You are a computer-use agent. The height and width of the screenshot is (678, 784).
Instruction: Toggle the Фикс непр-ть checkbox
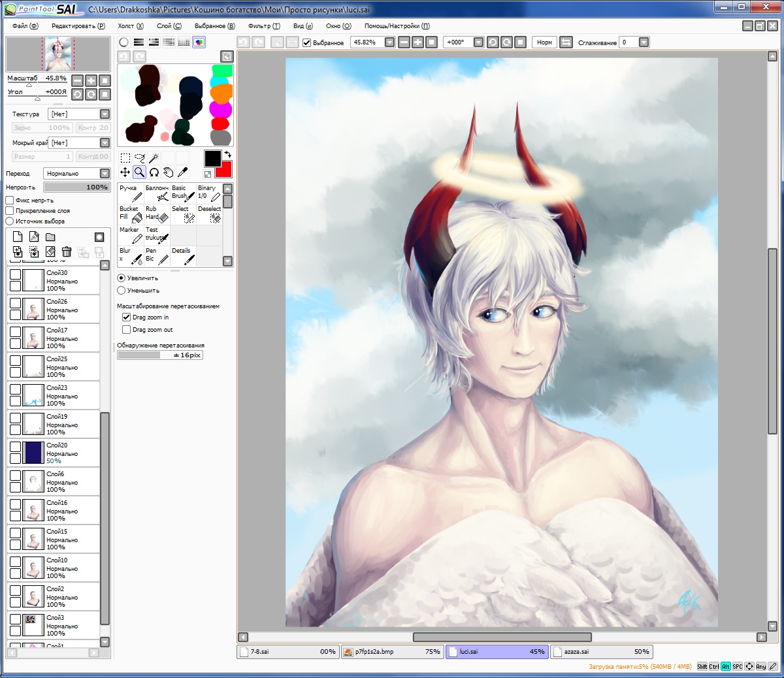[10, 201]
